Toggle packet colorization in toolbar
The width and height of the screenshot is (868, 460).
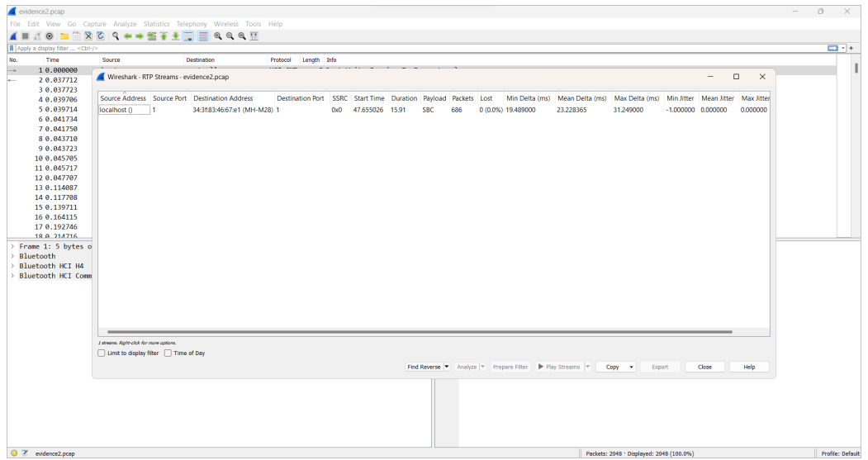203,36
